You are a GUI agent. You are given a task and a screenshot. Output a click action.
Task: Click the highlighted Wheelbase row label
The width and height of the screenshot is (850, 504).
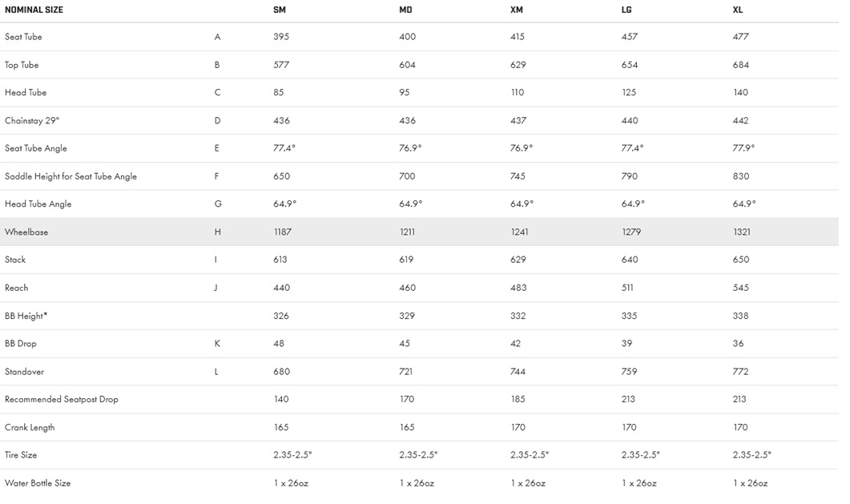coord(26,232)
